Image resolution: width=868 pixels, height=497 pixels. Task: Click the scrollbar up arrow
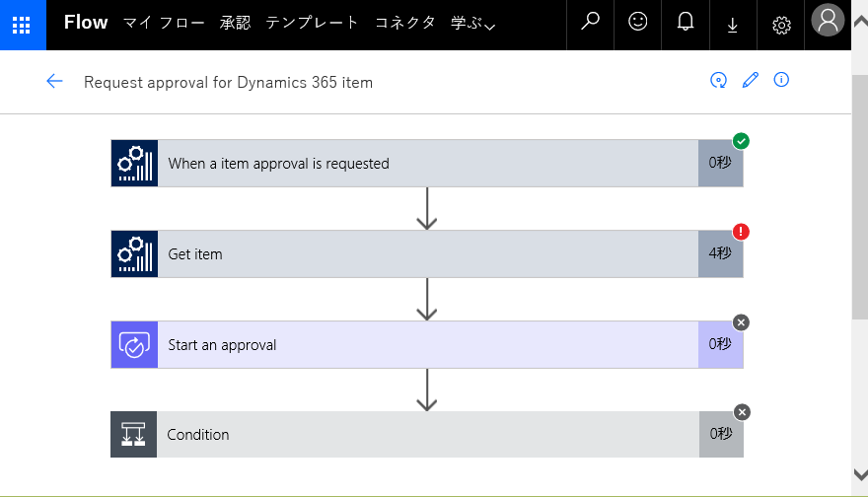pos(860,22)
